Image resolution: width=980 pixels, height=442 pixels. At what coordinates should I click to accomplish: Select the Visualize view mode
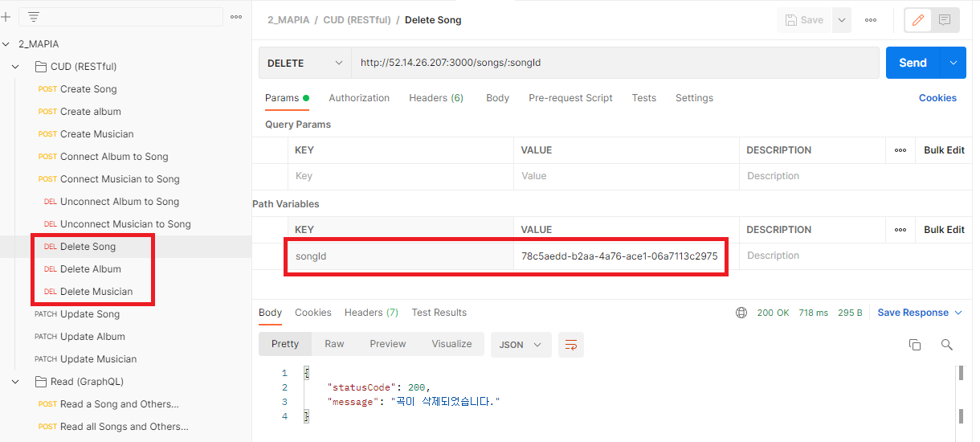[x=451, y=344]
